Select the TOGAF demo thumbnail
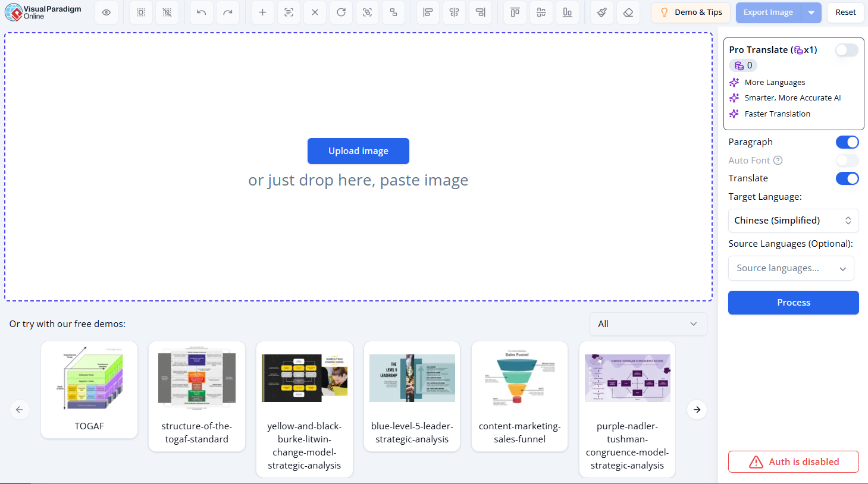This screenshot has width=868, height=484. [x=89, y=381]
